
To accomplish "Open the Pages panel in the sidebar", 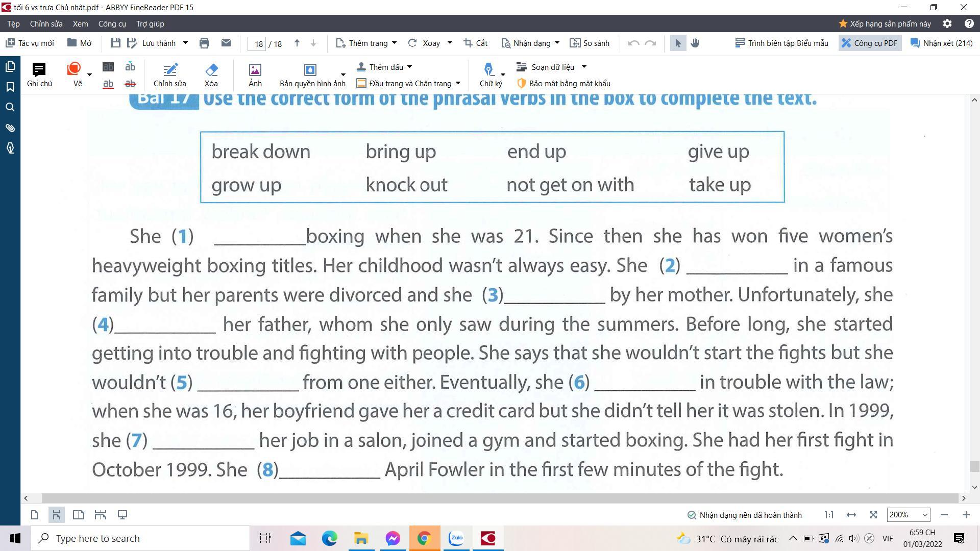I will [10, 66].
